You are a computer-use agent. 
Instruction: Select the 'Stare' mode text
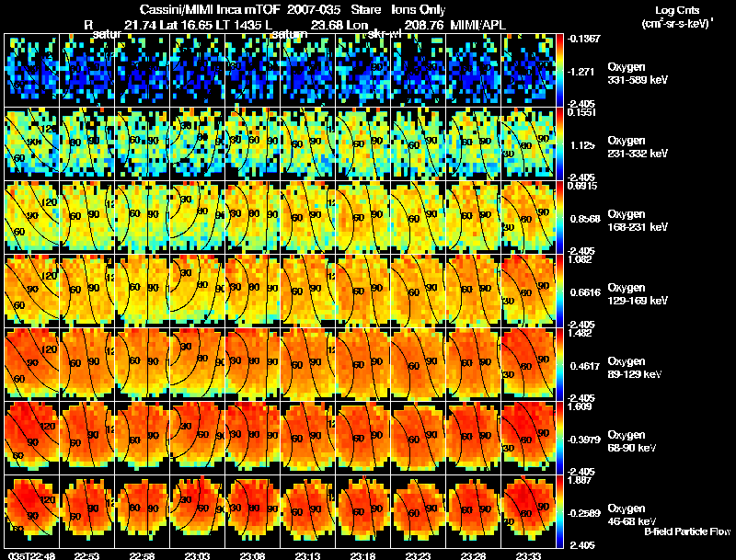pos(368,9)
